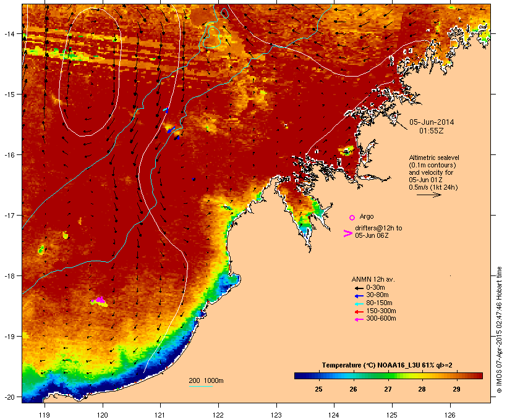Click the magenta Argo circle symbol
507x420 pixels.
[x=352, y=217]
